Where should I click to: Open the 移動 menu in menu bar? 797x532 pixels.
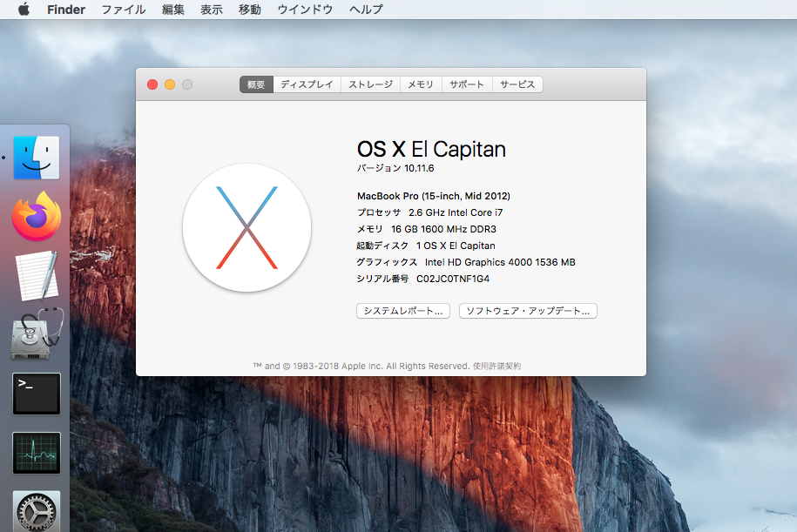[249, 10]
